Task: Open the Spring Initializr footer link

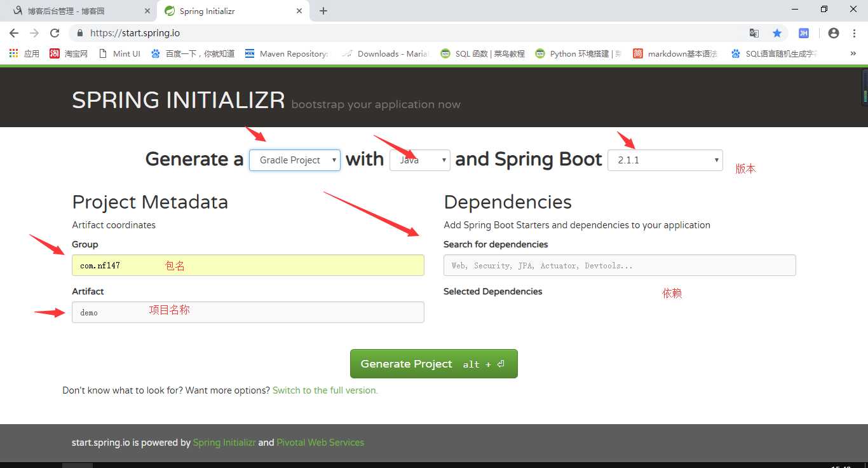Action: click(224, 443)
